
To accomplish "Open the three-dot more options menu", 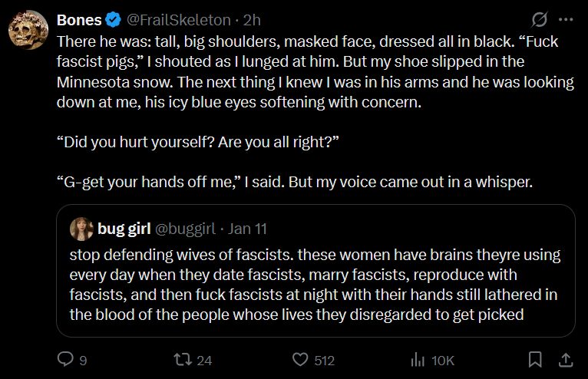I will 567,18.
